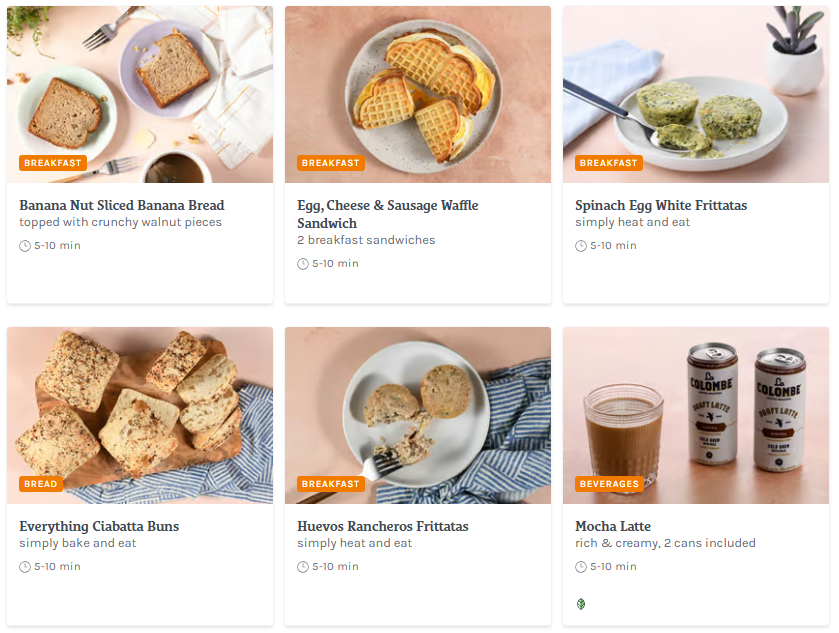The height and width of the screenshot is (633, 839).
Task: Click the clock icon on Waffle Sandwich card
Action: pyautogui.click(x=303, y=264)
